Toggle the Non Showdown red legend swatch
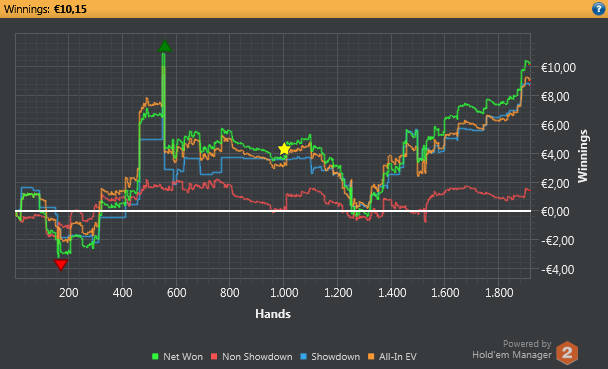Image resolution: width=608 pixels, height=369 pixels. click(214, 356)
